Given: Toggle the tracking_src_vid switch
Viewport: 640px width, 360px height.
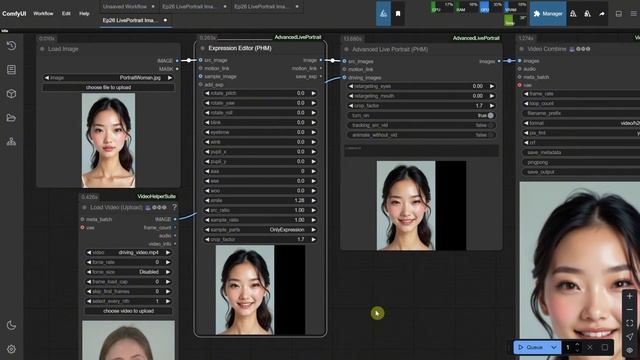Looking at the screenshot, I should 421,125.
